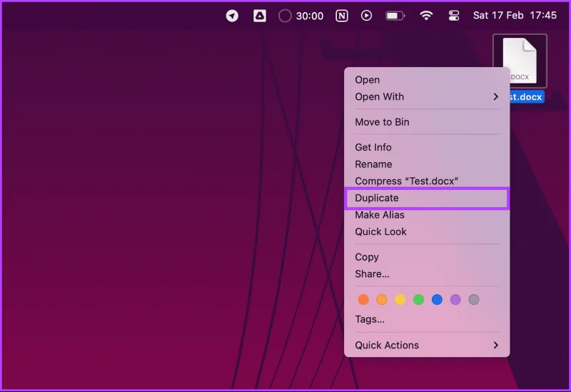Click the date and time Sat 17 Feb 17:45
Viewport: 571px width, 392px height.
pyautogui.click(x=515, y=15)
